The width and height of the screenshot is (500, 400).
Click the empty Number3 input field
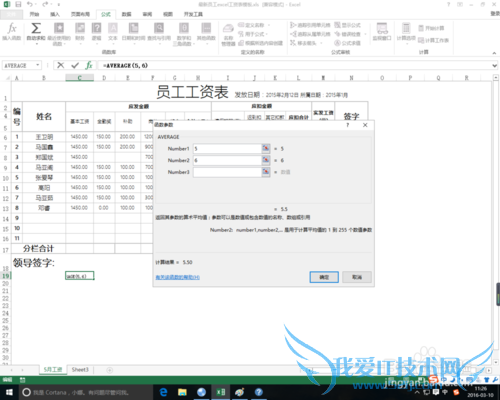[x=227, y=172]
